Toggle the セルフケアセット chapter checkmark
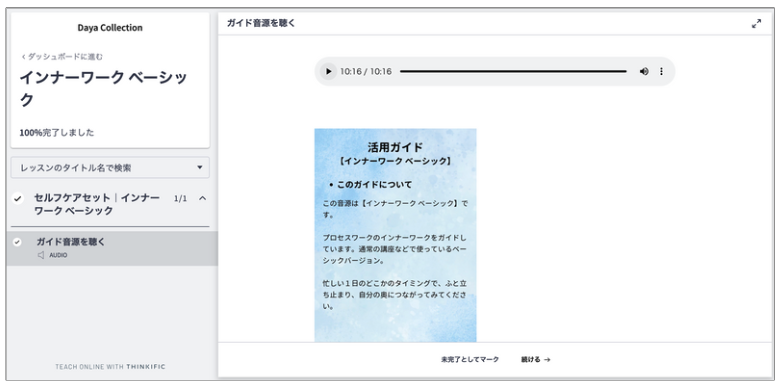The width and height of the screenshot is (780, 387). [x=17, y=198]
